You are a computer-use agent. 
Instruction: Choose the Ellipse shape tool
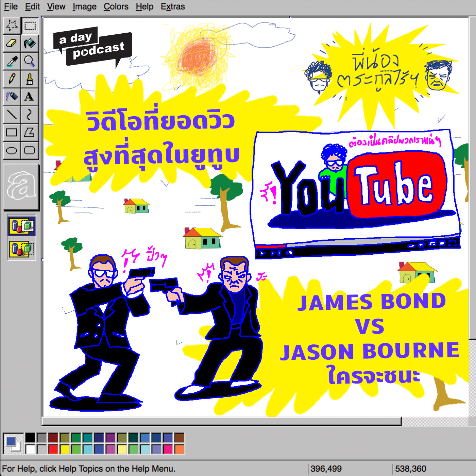pos(12,150)
